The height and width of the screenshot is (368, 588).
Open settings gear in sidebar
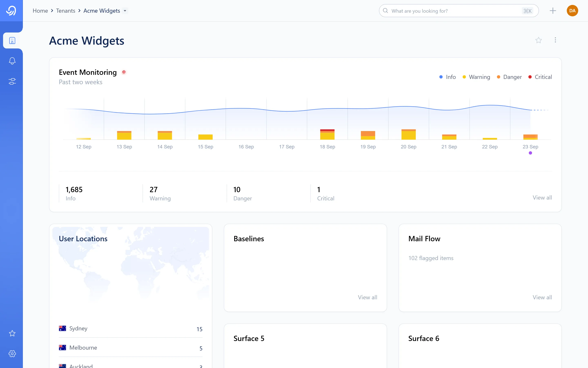[x=12, y=354]
